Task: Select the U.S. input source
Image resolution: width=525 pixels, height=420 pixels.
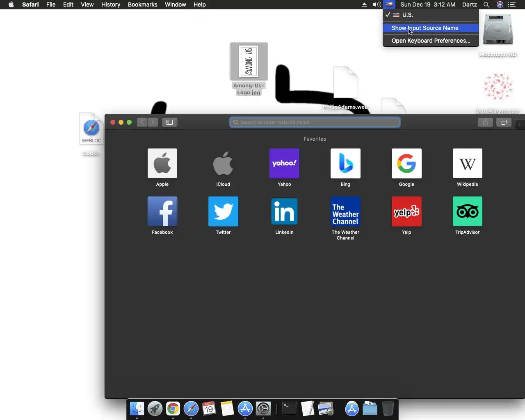Action: pyautogui.click(x=431, y=15)
